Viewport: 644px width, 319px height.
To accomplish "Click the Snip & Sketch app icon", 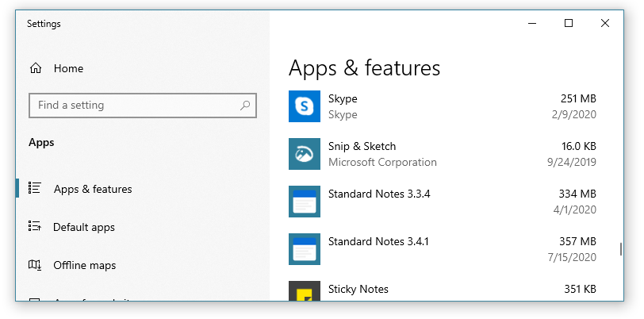I will [x=305, y=154].
